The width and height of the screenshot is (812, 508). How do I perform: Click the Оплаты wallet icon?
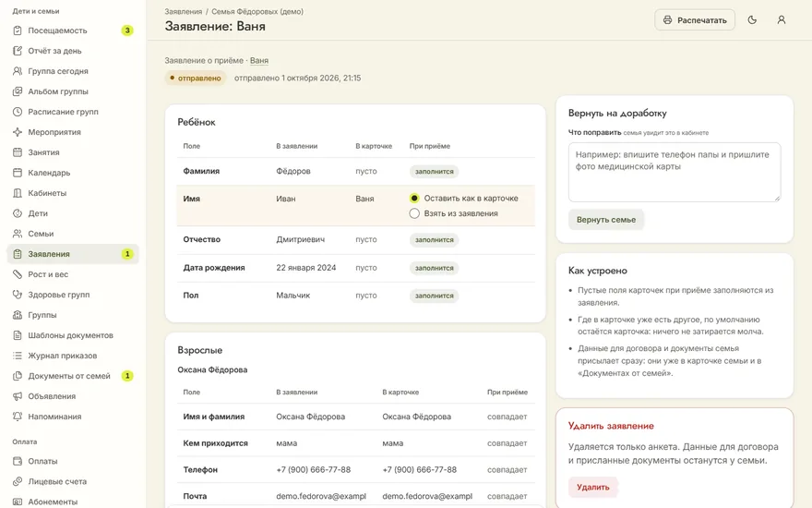pyautogui.click(x=18, y=461)
